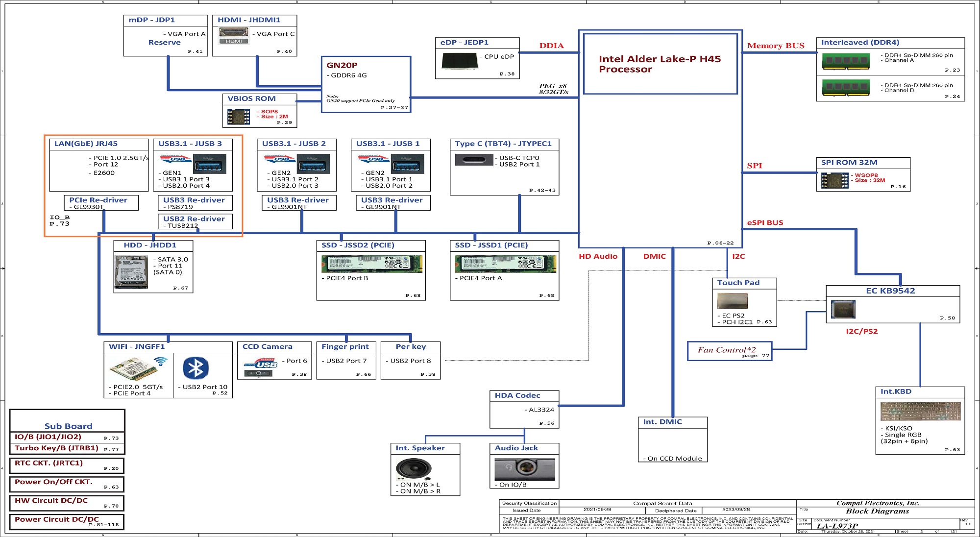The height and width of the screenshot is (537, 980).
Task: Click the HDMI connector image in the JHDMI1 block
Action: pos(234,36)
